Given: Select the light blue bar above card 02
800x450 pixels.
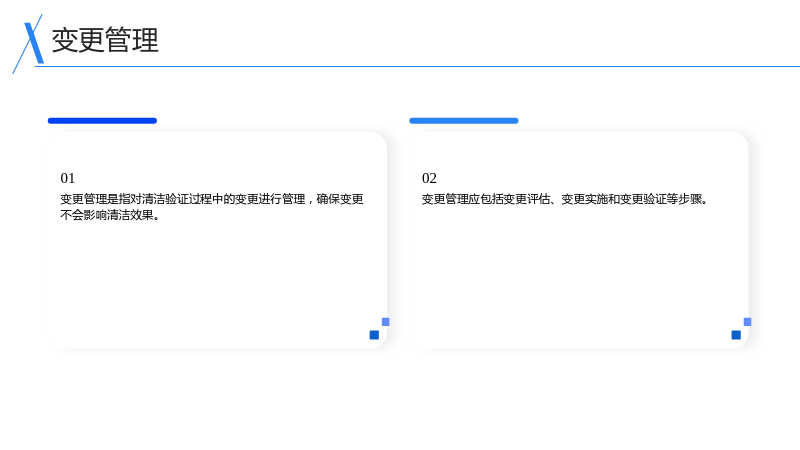Looking at the screenshot, I should pos(464,121).
